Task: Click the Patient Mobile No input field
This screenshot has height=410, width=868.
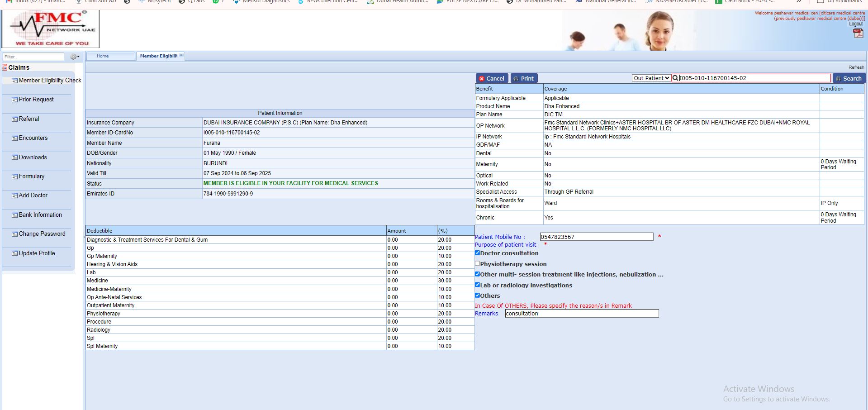Action: (596, 237)
